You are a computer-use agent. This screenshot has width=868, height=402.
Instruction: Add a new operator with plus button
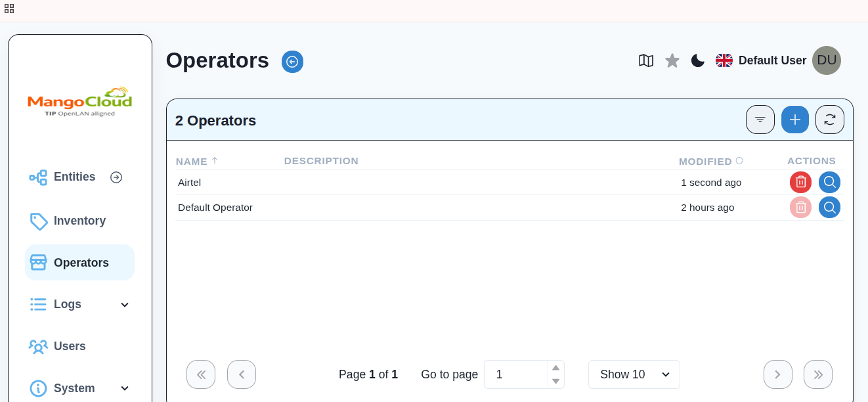(x=795, y=120)
